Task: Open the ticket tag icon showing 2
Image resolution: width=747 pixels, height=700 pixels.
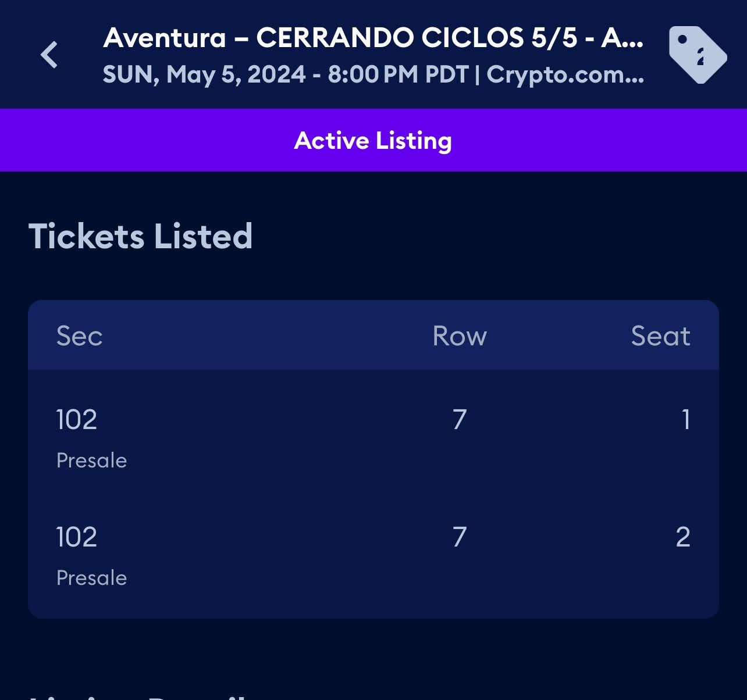Action: point(697,55)
